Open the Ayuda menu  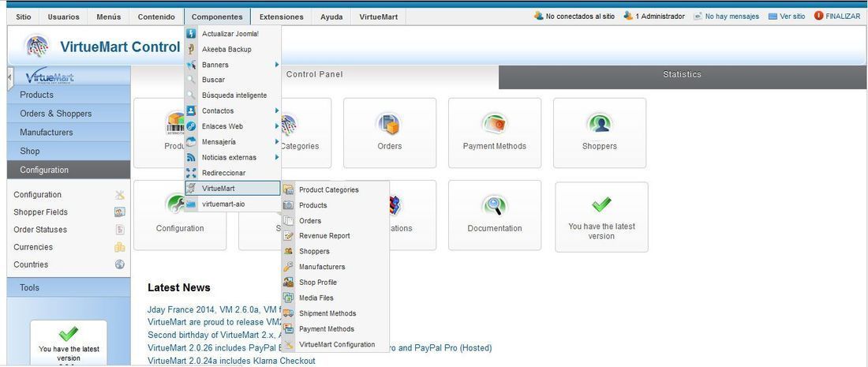[x=331, y=17]
